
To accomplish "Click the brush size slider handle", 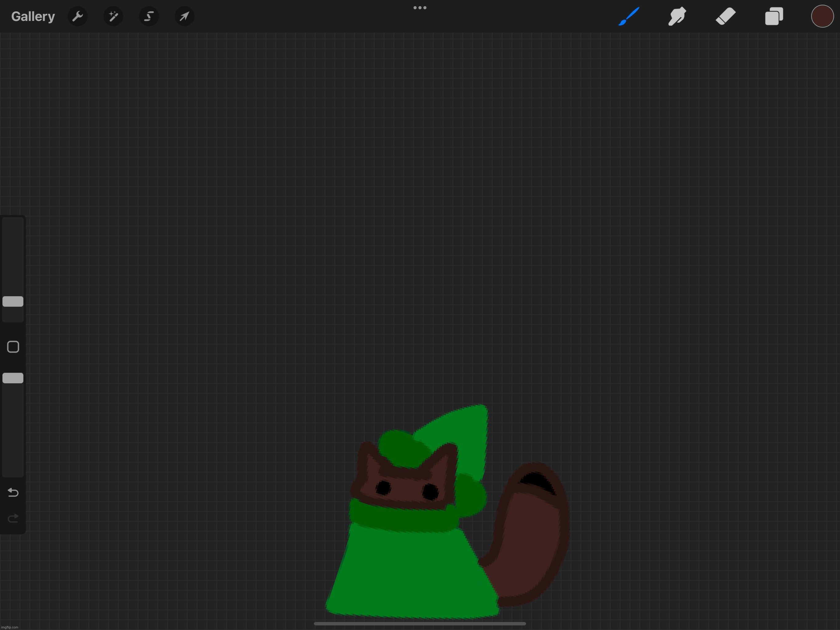I will tap(13, 301).
